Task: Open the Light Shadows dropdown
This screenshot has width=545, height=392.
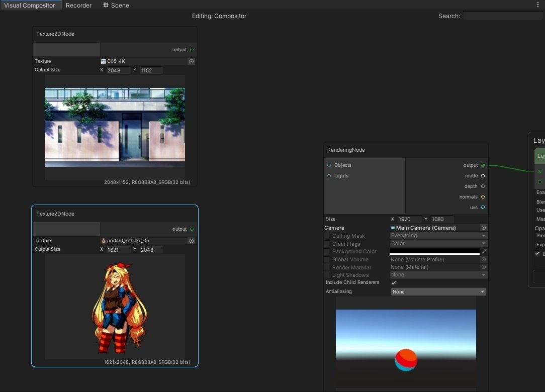Action: (438, 275)
